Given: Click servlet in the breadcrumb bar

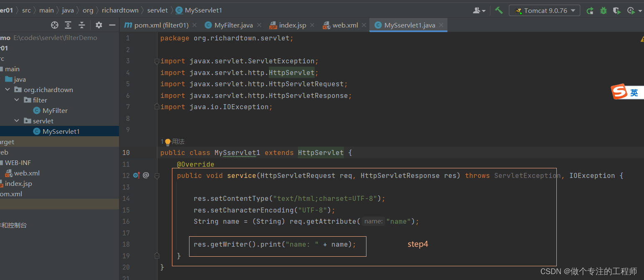Looking at the screenshot, I should pyautogui.click(x=157, y=10).
